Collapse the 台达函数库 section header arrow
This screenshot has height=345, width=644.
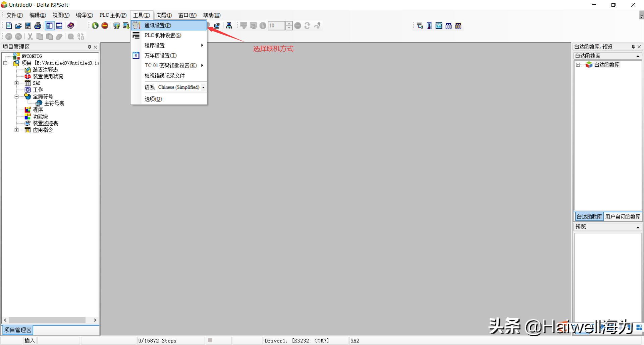click(638, 56)
